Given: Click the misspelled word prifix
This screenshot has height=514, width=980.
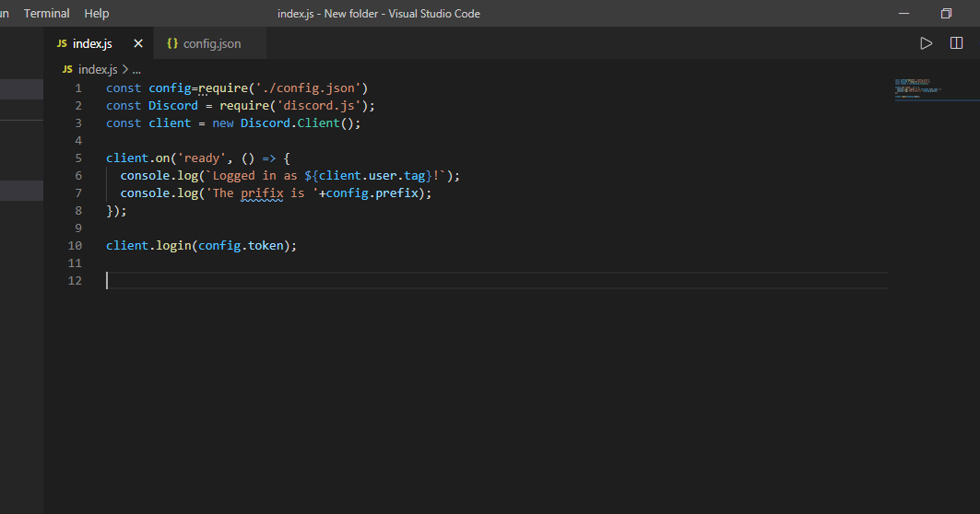Looking at the screenshot, I should point(262,193).
